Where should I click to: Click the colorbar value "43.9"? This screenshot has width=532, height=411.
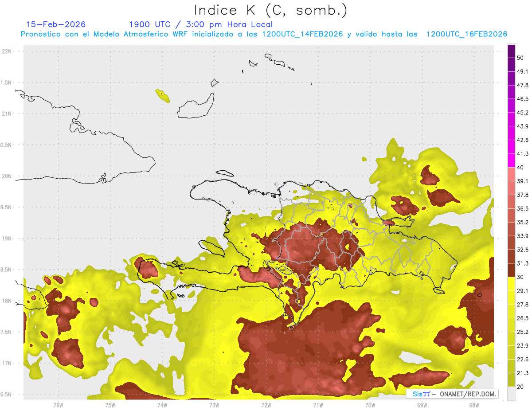pos(523,126)
